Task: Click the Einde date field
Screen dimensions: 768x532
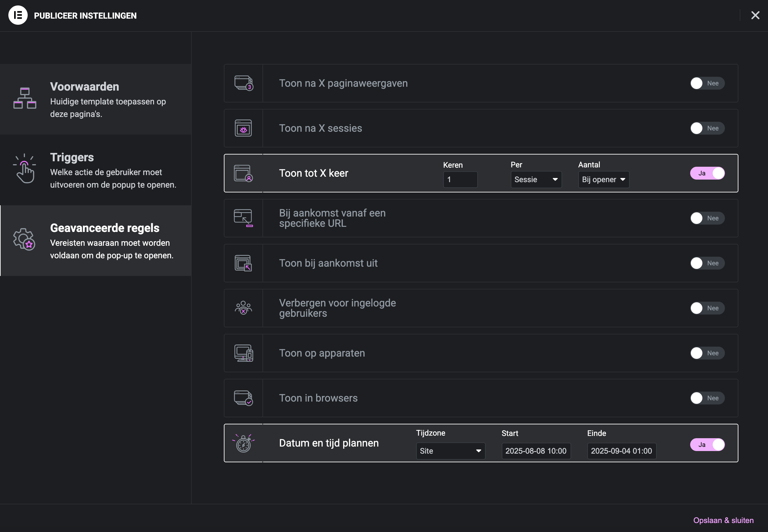Action: coord(621,451)
